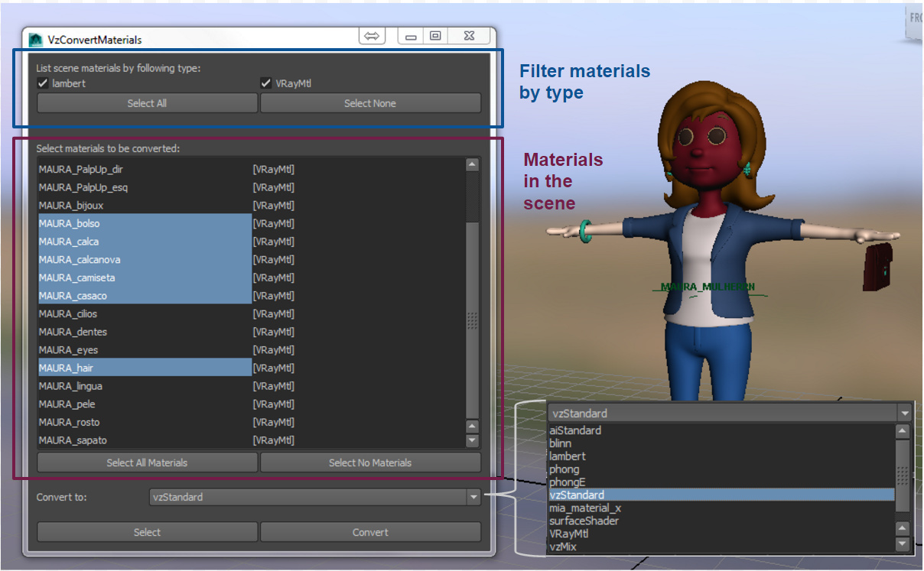Choose mia_material_x from the dropdown list
This screenshot has height=571, width=924.
585,508
